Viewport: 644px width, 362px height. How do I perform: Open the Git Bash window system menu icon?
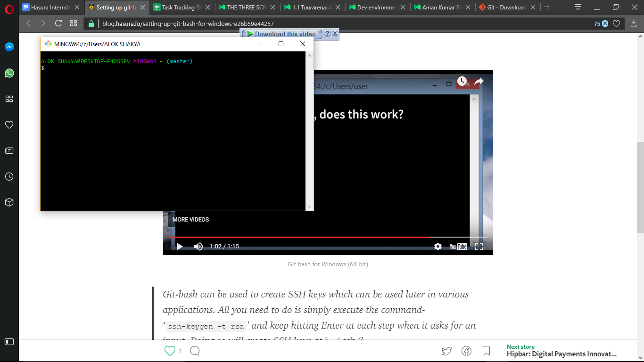tap(48, 44)
